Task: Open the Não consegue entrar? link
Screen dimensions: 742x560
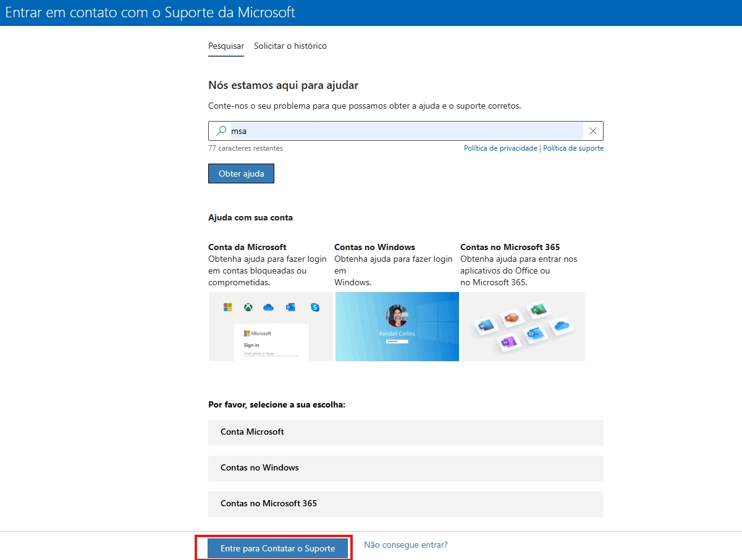Action: (x=406, y=545)
